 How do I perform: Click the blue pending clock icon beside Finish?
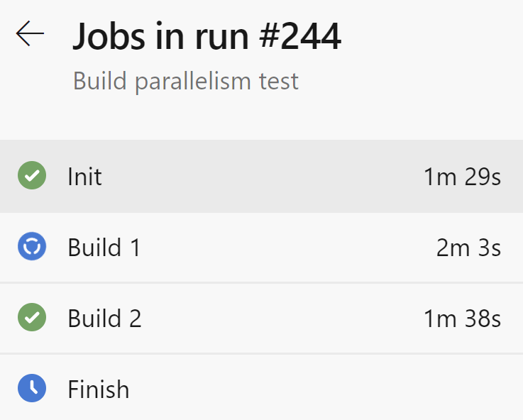click(x=32, y=389)
